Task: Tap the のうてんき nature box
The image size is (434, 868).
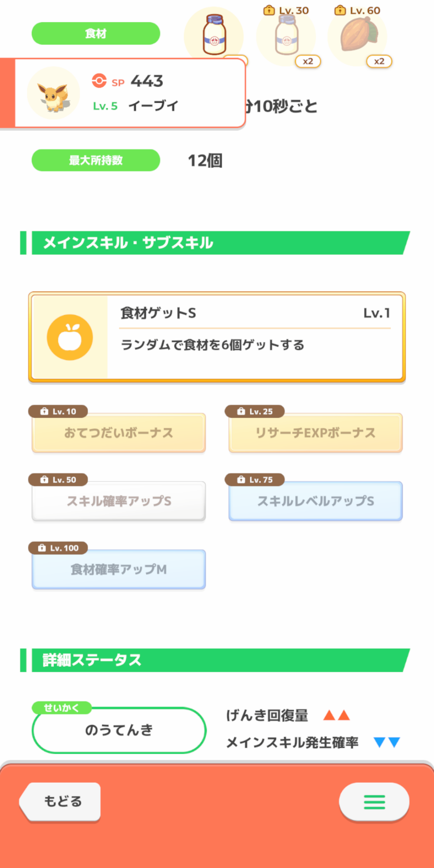Action: (119, 730)
